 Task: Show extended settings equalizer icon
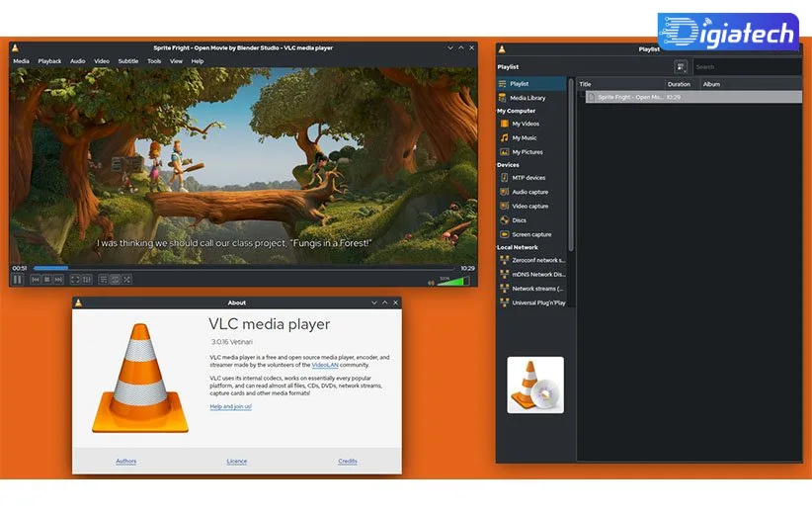87,279
